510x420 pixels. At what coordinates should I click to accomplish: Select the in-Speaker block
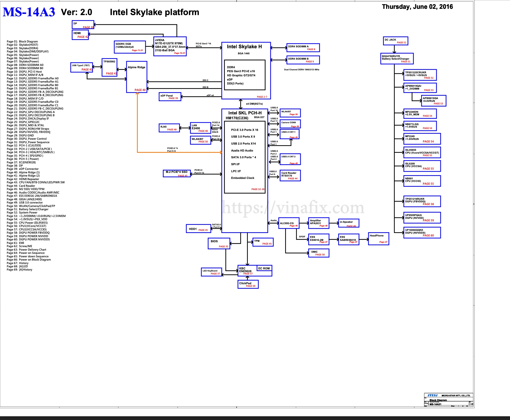coord(349,223)
